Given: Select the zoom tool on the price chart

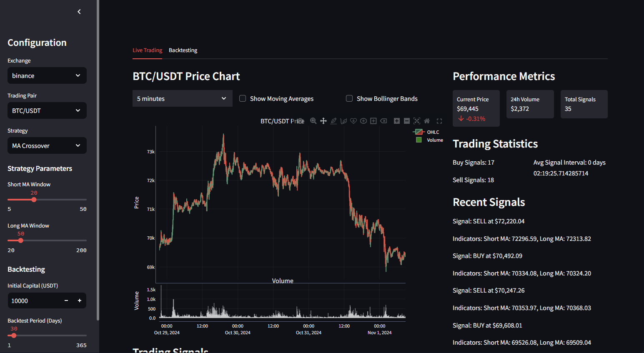Looking at the screenshot, I should pyautogui.click(x=313, y=121).
